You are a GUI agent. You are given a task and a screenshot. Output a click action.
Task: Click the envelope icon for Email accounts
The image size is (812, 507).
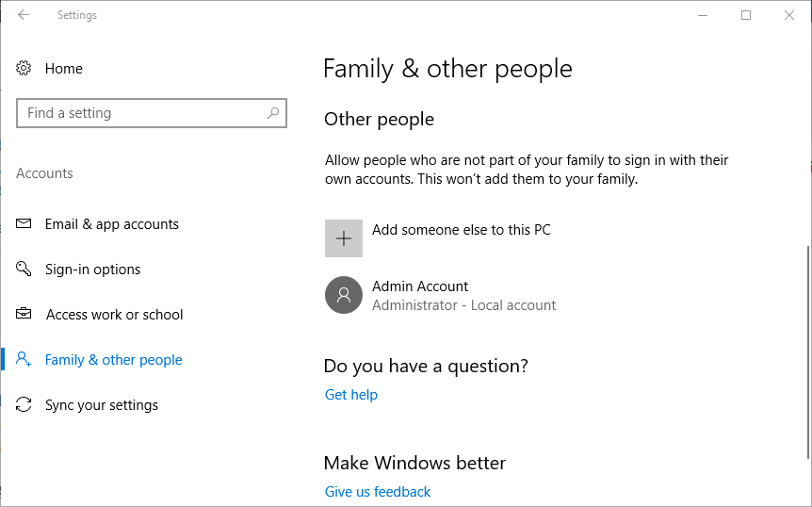coord(24,224)
